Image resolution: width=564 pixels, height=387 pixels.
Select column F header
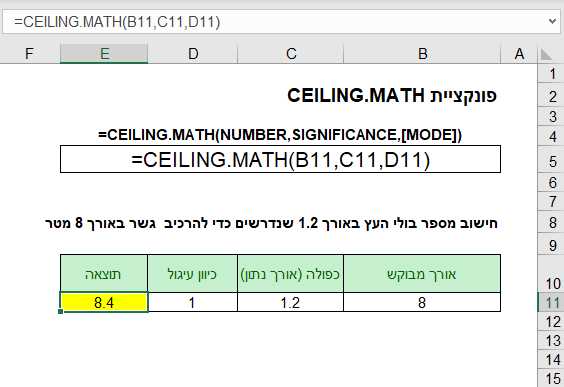[30, 54]
